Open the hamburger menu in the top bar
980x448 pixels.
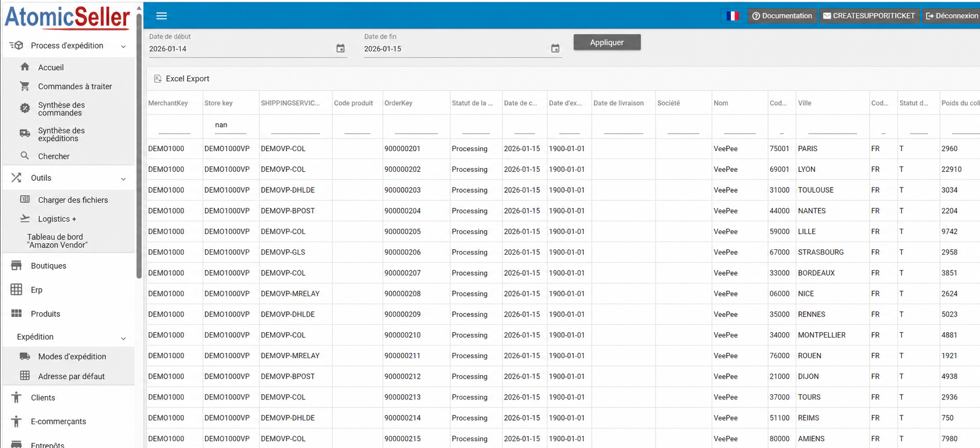pos(162,16)
